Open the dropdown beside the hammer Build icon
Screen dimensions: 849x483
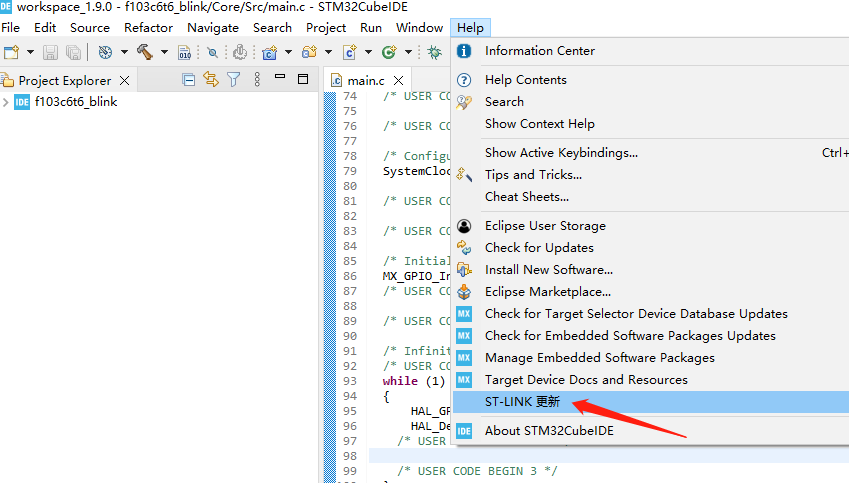coord(164,53)
